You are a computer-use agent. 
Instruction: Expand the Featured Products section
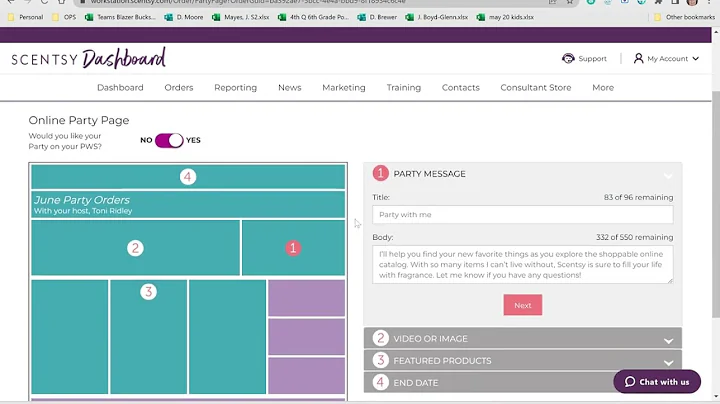[x=523, y=360]
